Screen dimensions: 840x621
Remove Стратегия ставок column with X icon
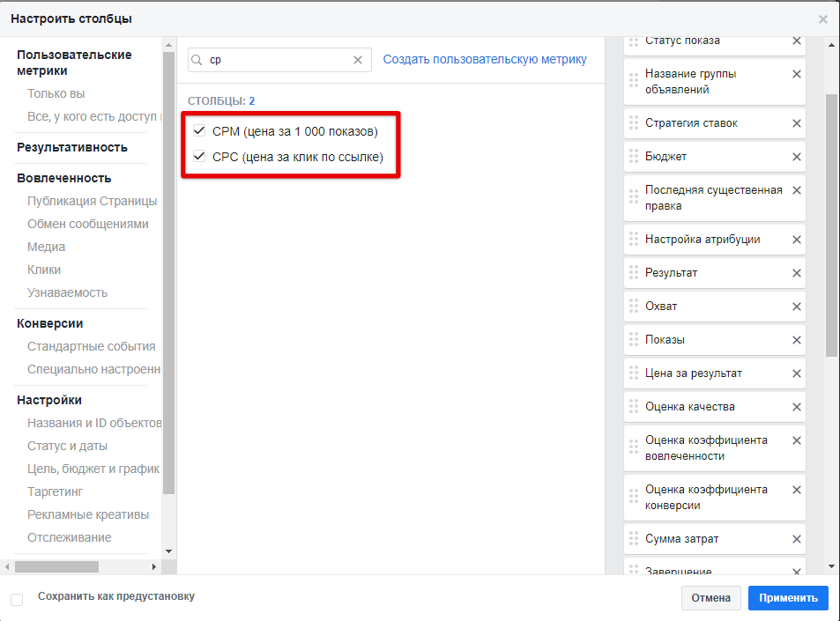pyautogui.click(x=797, y=123)
